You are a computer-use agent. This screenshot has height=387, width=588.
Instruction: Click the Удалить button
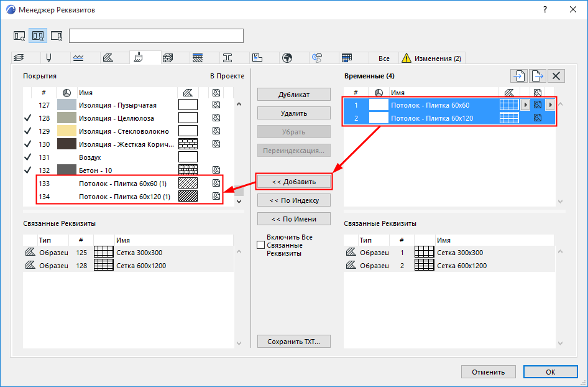point(294,113)
